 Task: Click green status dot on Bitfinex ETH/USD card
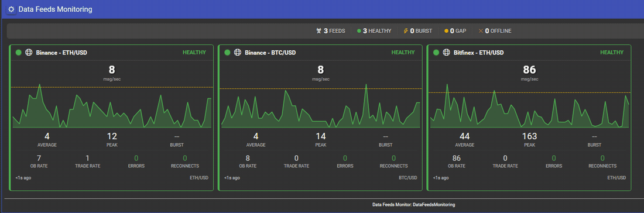click(x=436, y=53)
